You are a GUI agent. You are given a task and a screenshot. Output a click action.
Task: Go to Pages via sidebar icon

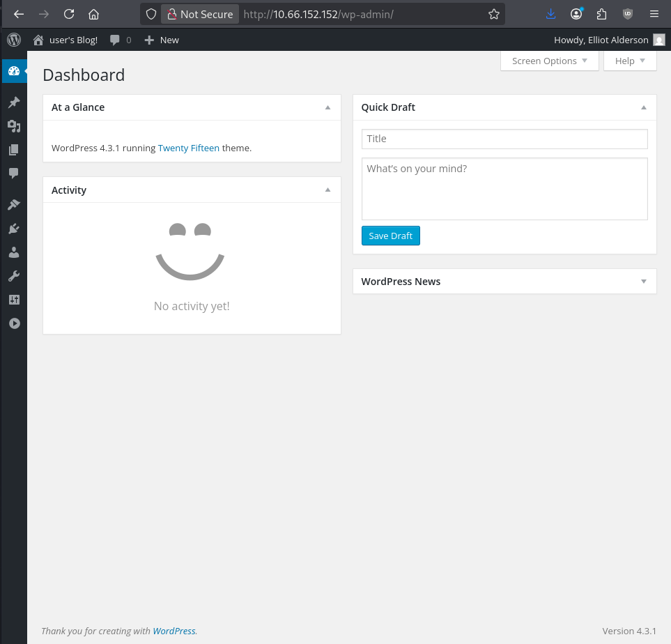[13, 150]
